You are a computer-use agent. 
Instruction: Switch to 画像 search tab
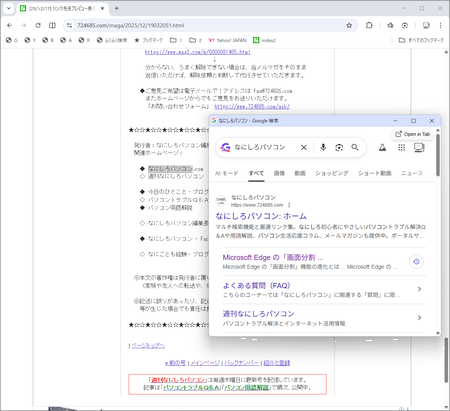pos(279,173)
